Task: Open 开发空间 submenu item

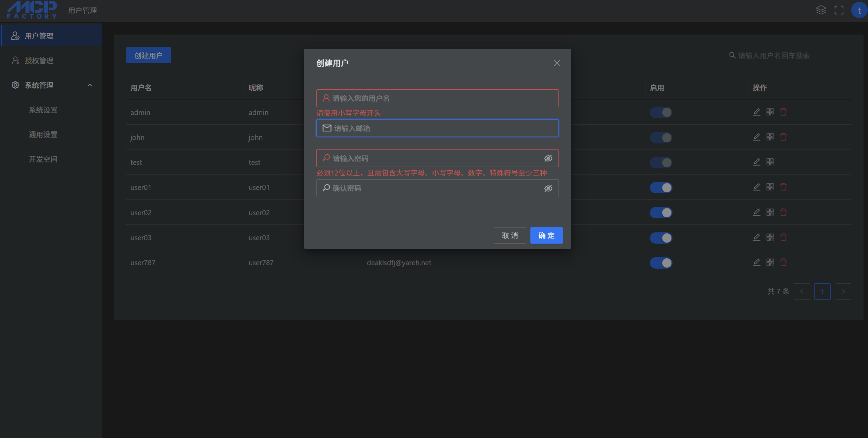Action: (x=43, y=159)
